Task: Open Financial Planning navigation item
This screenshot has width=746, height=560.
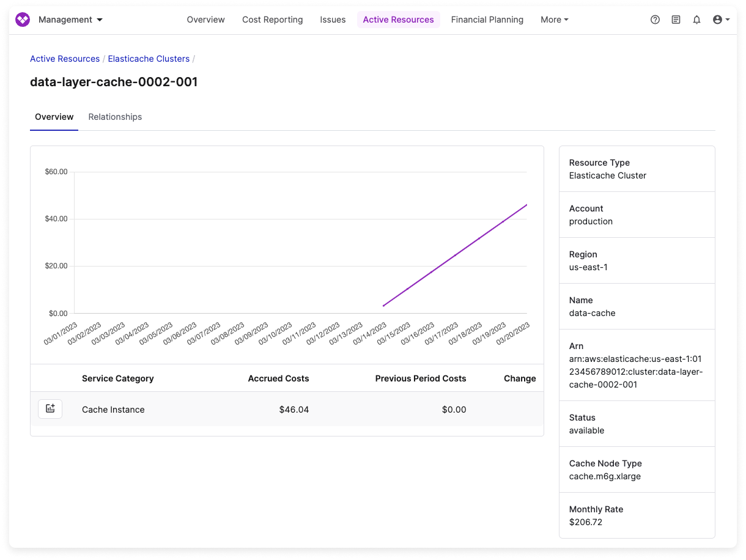Action: point(487,20)
